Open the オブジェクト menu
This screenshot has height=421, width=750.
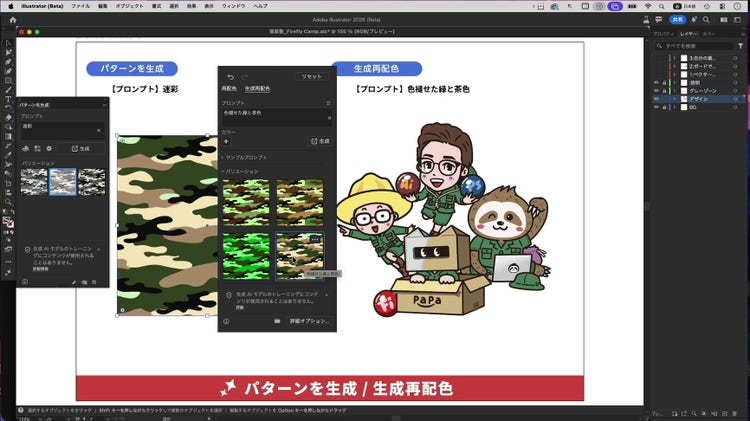(x=129, y=6)
